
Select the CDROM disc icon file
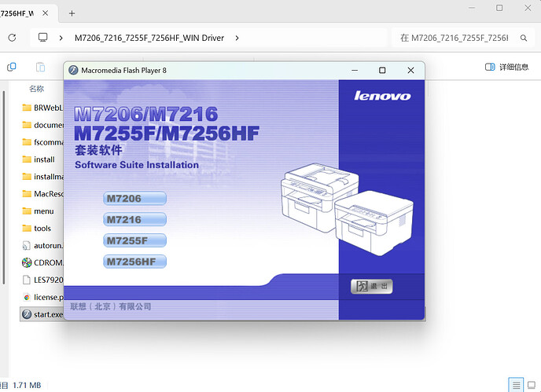[27, 262]
